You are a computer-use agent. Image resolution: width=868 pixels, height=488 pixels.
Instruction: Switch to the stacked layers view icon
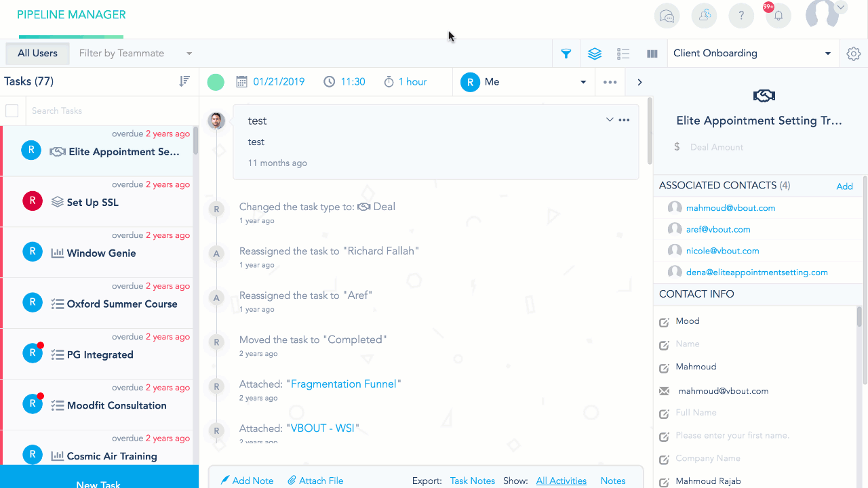pyautogui.click(x=595, y=54)
